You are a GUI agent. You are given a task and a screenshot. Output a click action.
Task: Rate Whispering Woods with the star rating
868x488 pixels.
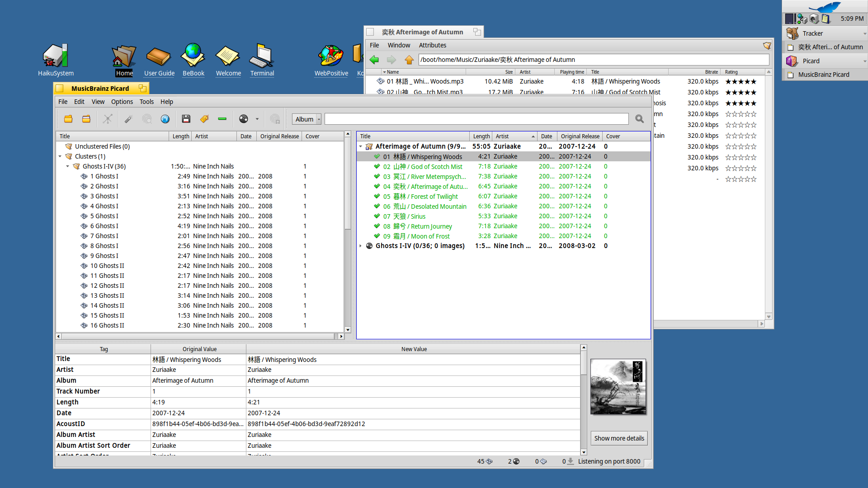click(x=741, y=81)
